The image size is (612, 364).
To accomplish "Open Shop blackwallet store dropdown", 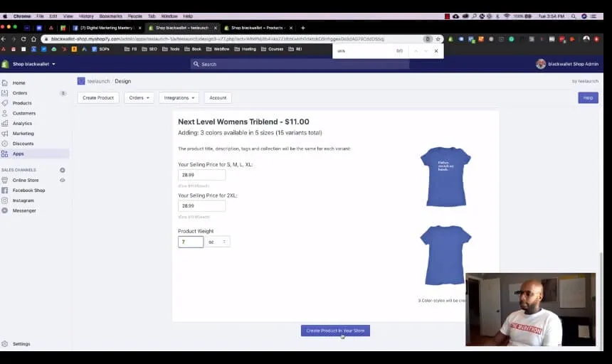I will 33,64.
